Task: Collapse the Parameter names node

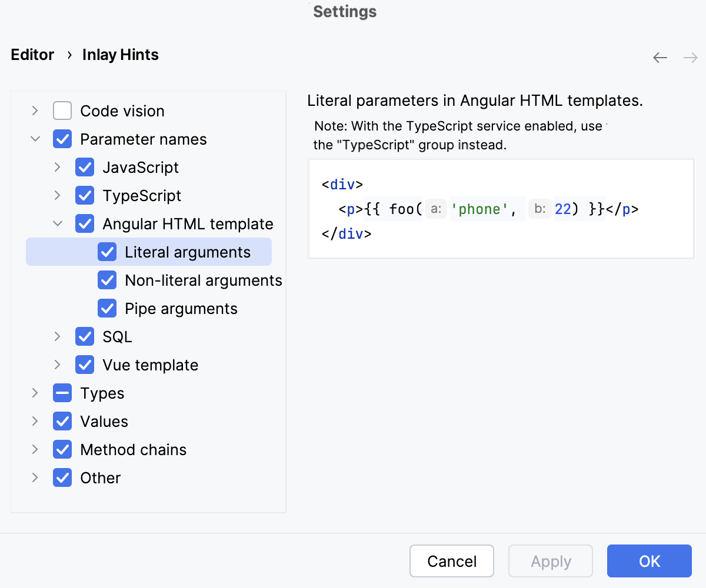Action: [x=35, y=139]
